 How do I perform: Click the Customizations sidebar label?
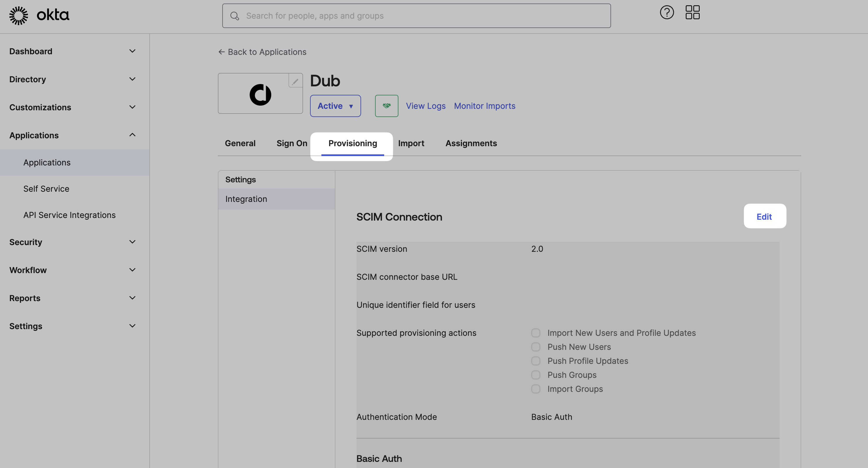(40, 107)
